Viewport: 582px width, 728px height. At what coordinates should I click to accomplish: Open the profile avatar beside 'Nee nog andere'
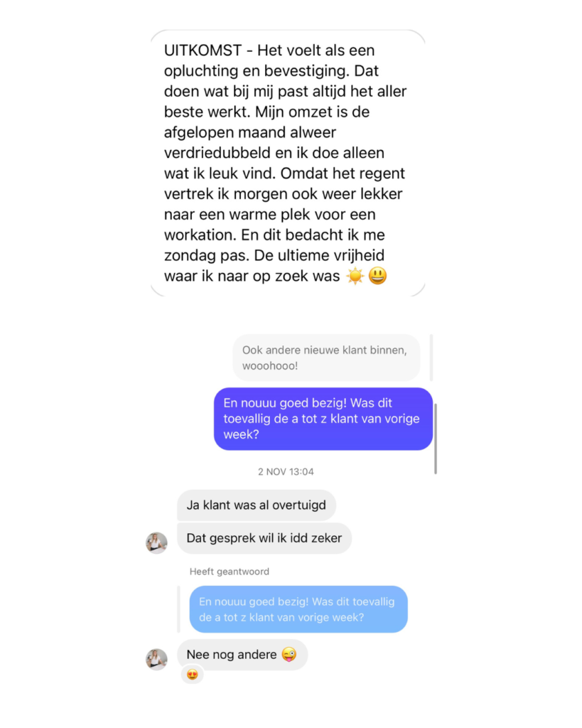(x=157, y=659)
